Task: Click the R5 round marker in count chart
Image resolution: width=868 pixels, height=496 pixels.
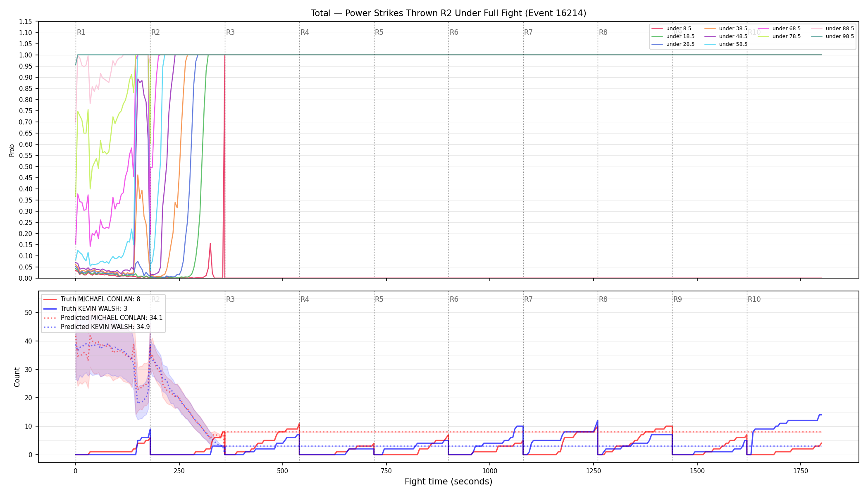Action: [379, 299]
